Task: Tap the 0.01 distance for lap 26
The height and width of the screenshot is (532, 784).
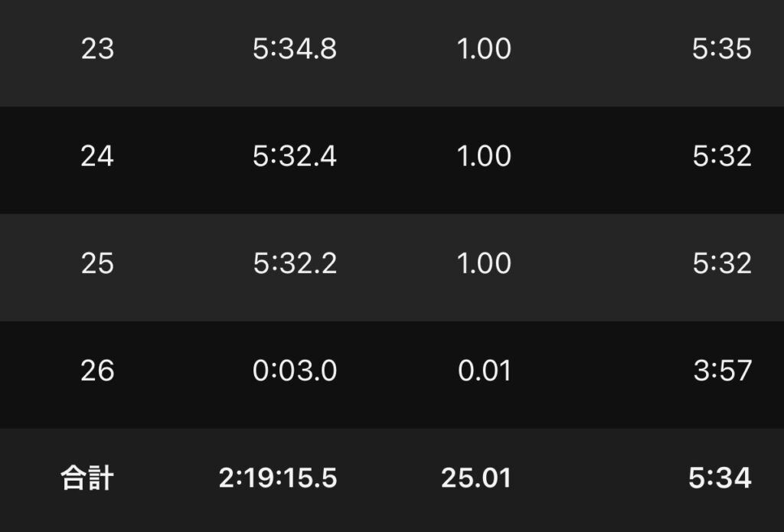Action: pos(484,371)
